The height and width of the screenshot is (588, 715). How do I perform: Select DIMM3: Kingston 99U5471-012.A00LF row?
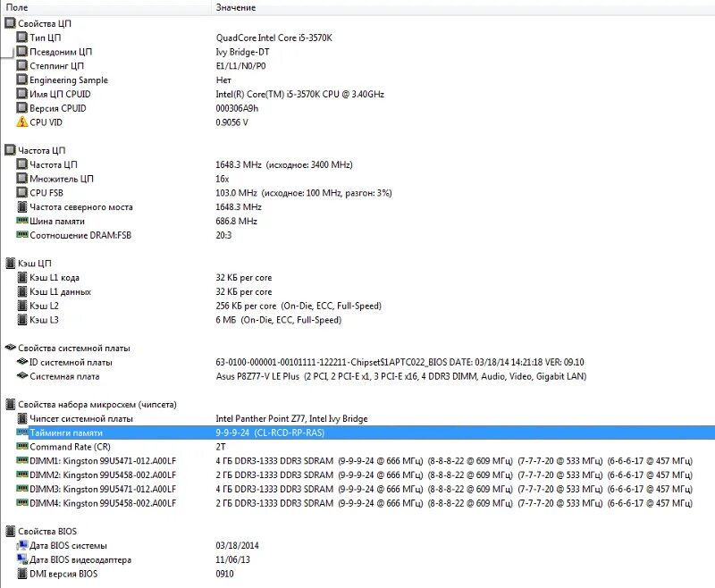[x=103, y=490]
